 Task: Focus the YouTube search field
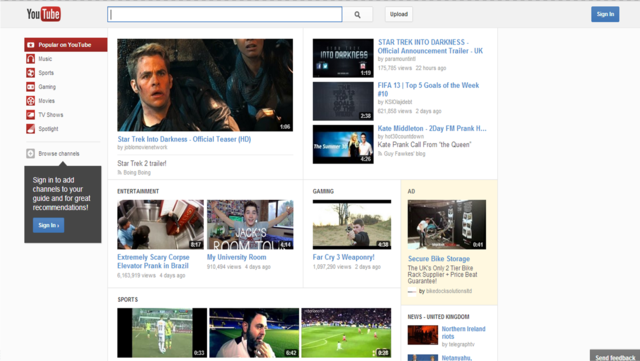224,14
